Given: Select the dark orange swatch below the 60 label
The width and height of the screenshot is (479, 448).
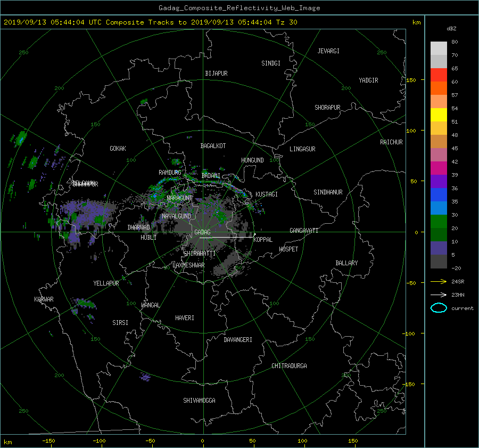Looking at the screenshot, I should point(439,88).
